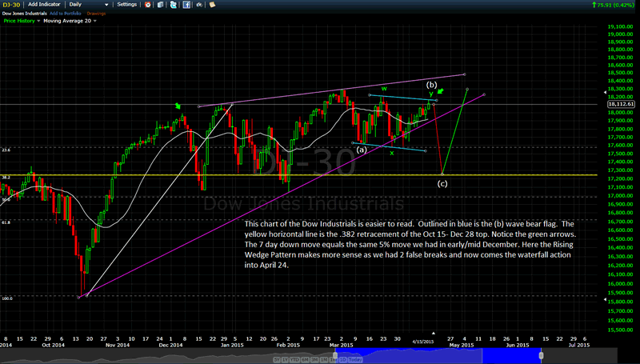Click the 23.6 retracement level label

click(x=6, y=150)
